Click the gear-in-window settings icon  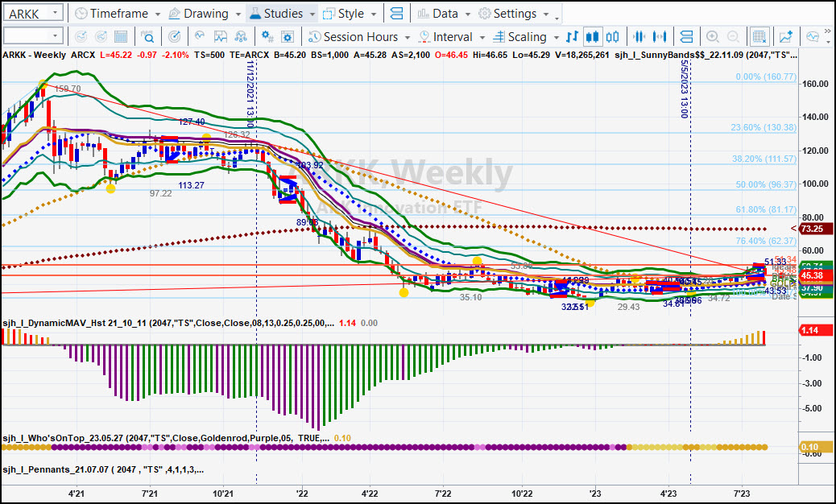click(288, 36)
